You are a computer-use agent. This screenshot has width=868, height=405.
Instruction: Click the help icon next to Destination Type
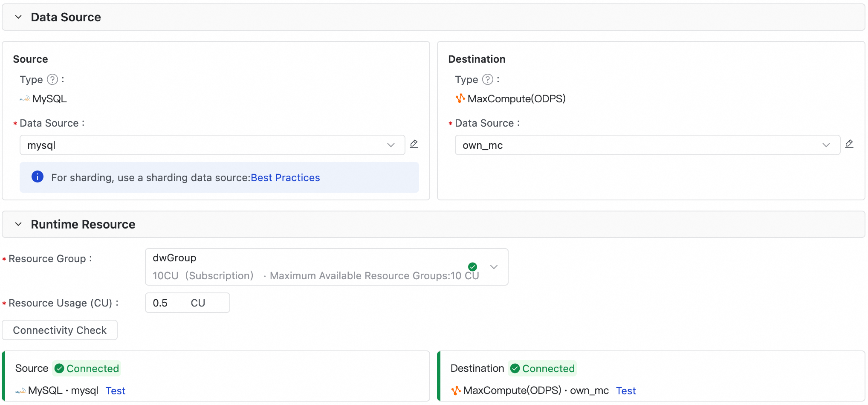[x=488, y=79]
